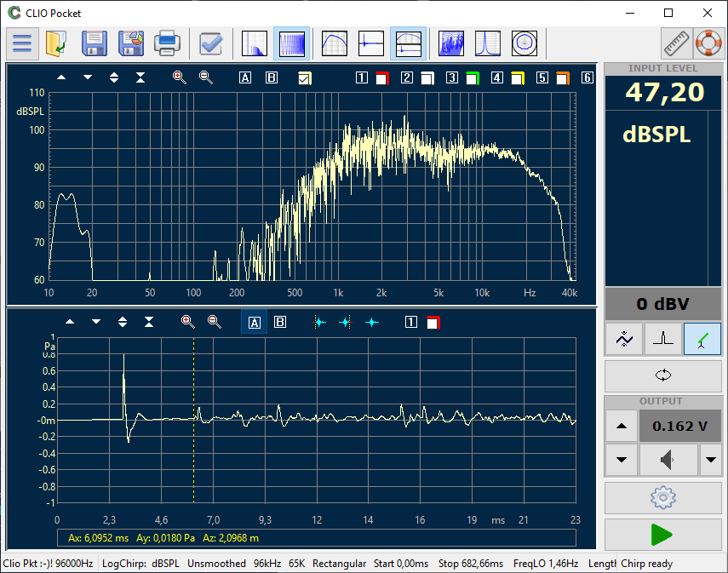Open the waterfall measurement icon
This screenshot has width=728, height=573.
(x=451, y=43)
